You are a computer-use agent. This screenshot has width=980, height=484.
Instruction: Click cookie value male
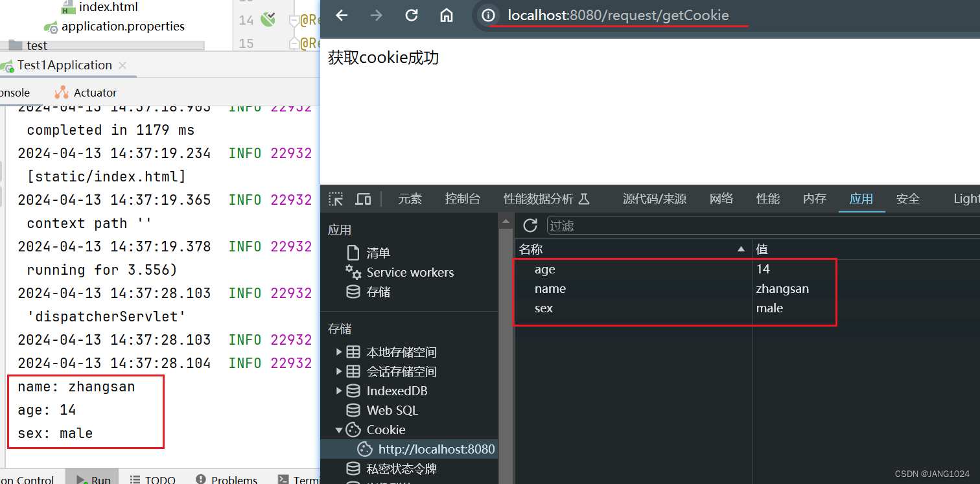point(769,308)
